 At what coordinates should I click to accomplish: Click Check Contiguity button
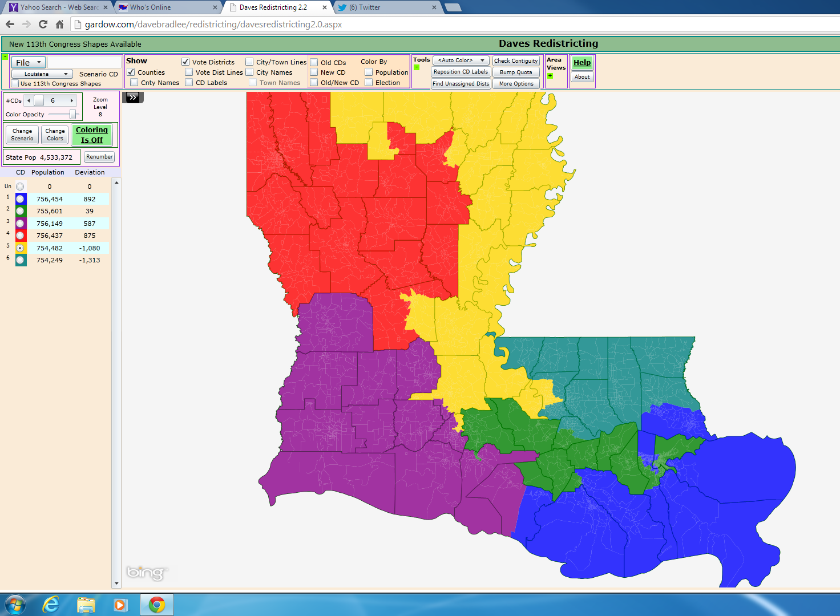pos(516,60)
